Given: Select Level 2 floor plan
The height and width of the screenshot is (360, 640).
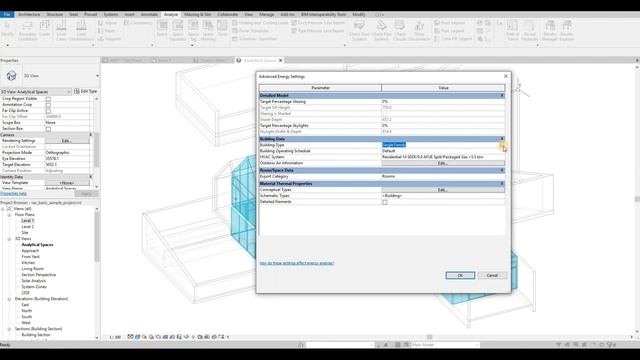Looking at the screenshot, I should point(28,227).
